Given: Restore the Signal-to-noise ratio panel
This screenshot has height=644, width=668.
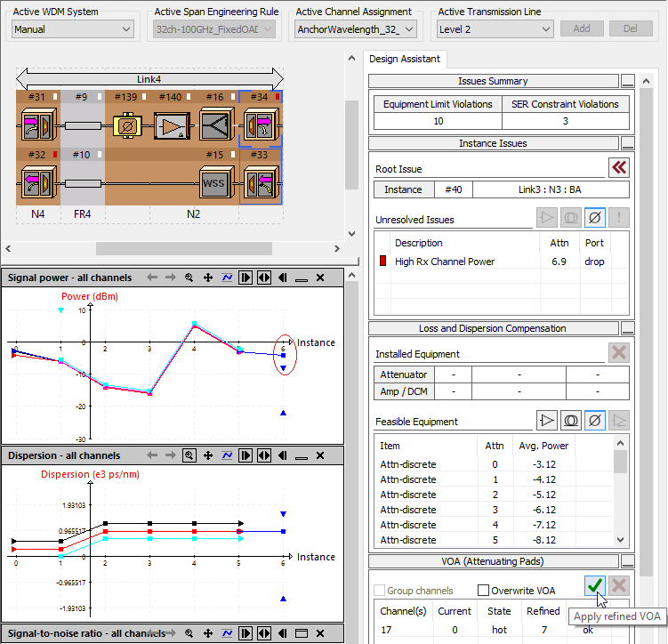Looking at the screenshot, I should pos(302,633).
